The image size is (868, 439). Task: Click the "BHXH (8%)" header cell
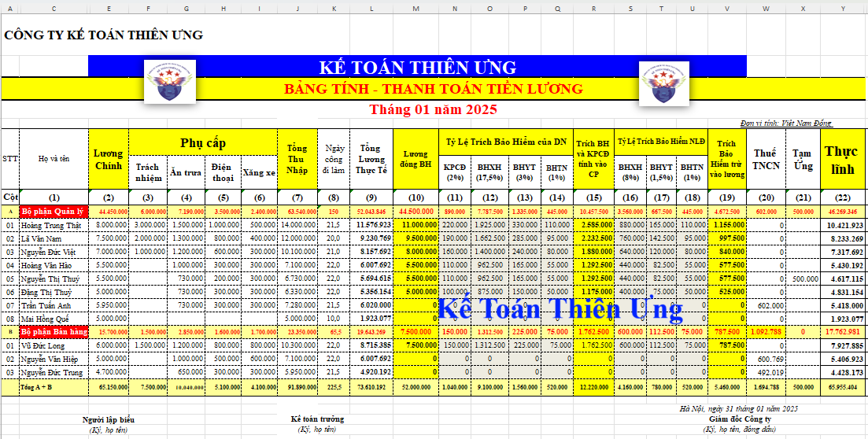630,172
